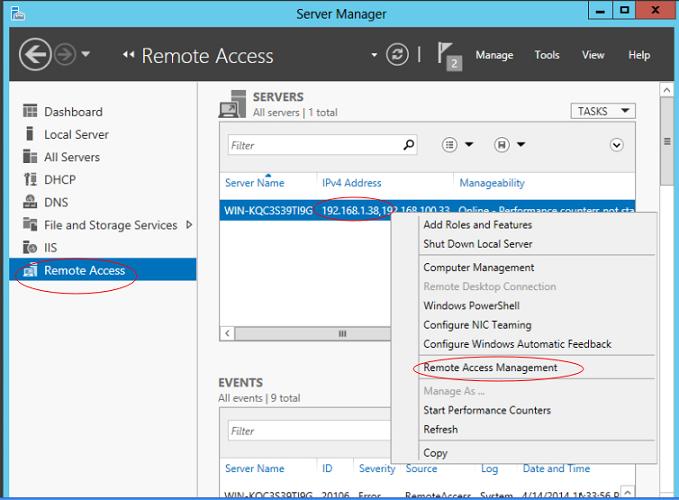Select Add Roles and Features
This screenshot has height=500, width=679.
coord(477,225)
